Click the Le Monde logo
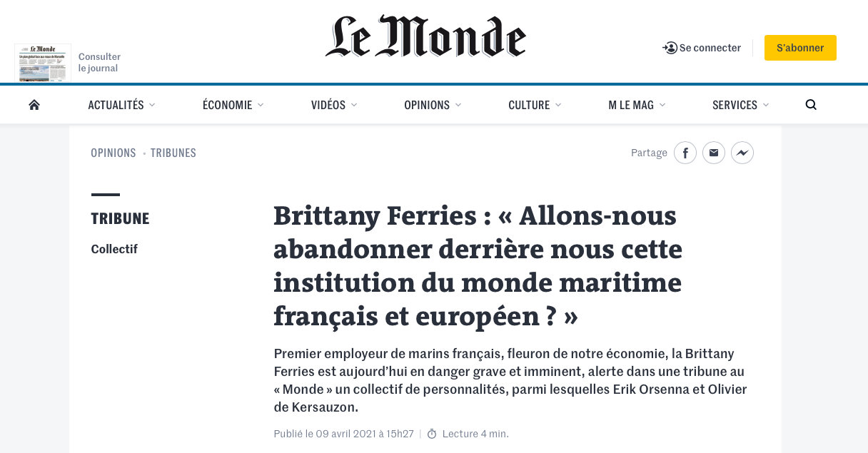 [426, 37]
